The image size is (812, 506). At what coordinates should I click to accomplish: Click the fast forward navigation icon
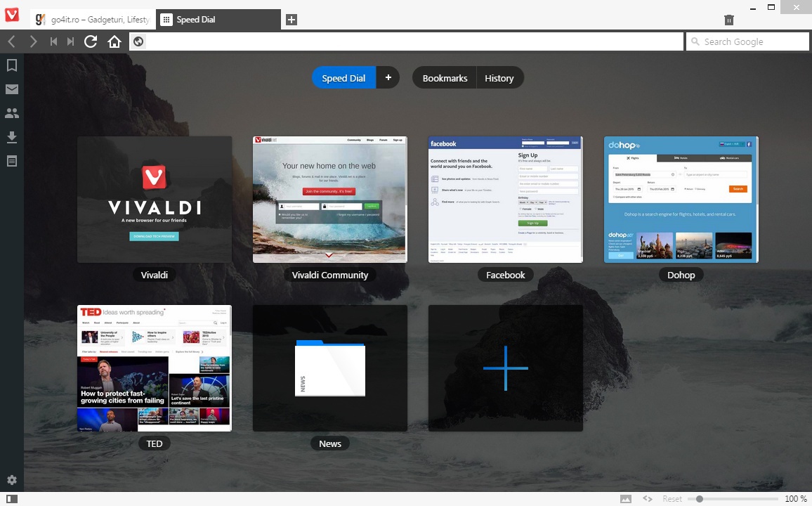(70, 41)
